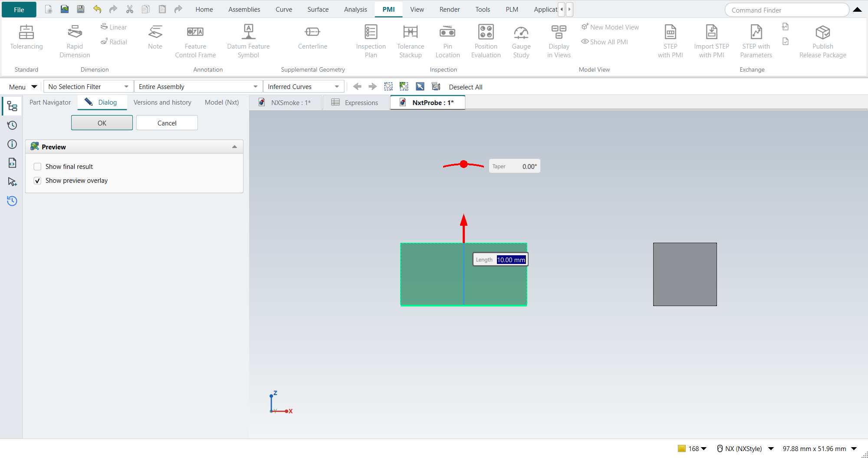The width and height of the screenshot is (868, 458).
Task: Select the Rapid Dimension tool
Action: tap(75, 41)
